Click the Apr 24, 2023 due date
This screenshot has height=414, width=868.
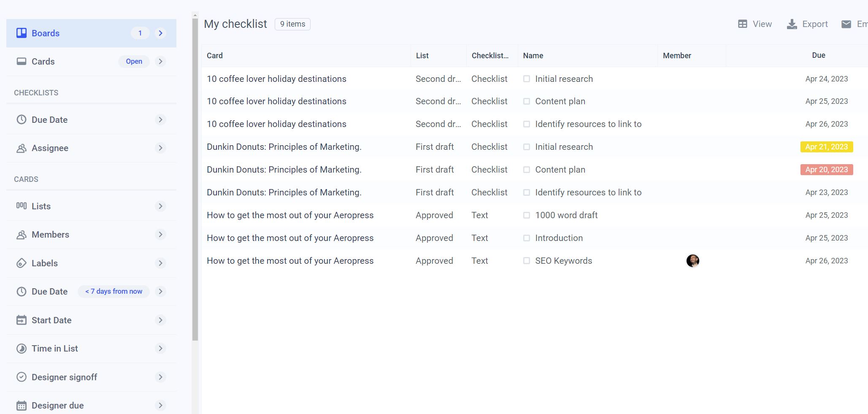[827, 79]
